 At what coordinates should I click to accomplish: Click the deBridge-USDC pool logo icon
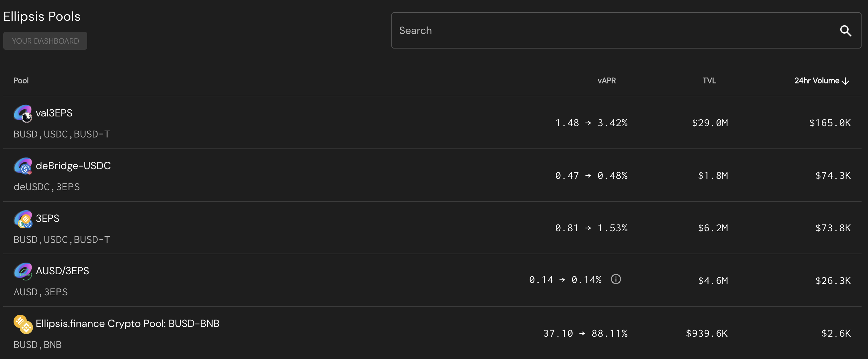(x=23, y=166)
